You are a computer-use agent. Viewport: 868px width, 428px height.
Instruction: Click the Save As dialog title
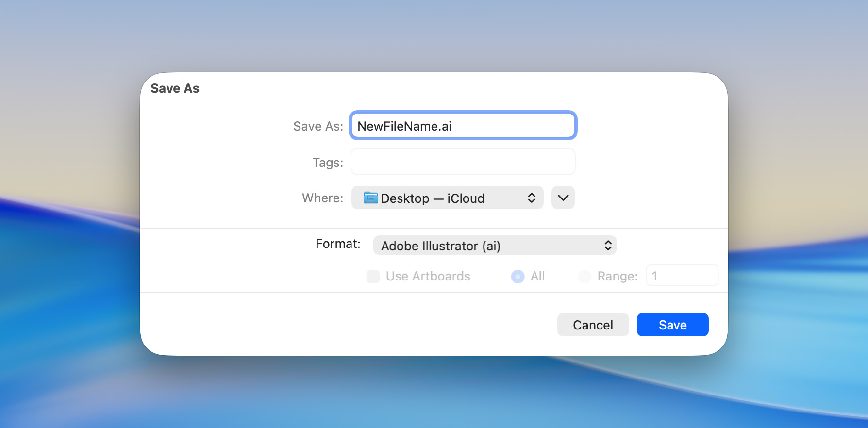click(x=175, y=89)
